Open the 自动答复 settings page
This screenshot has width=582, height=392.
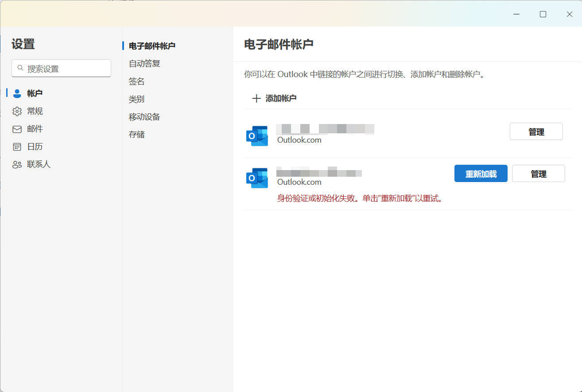coord(144,63)
